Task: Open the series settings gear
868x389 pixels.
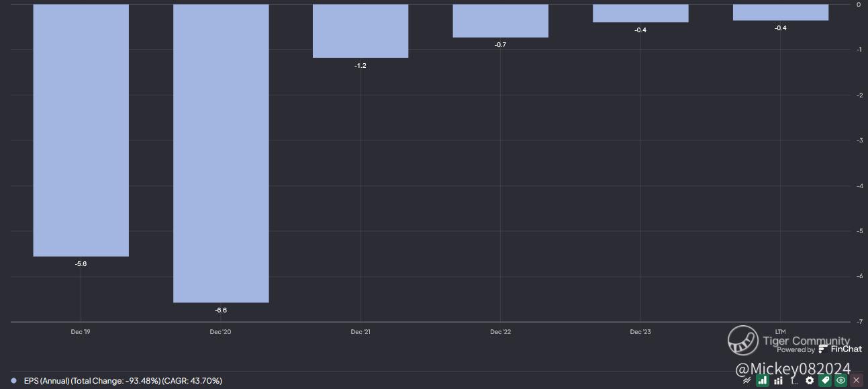Action: (x=810, y=380)
